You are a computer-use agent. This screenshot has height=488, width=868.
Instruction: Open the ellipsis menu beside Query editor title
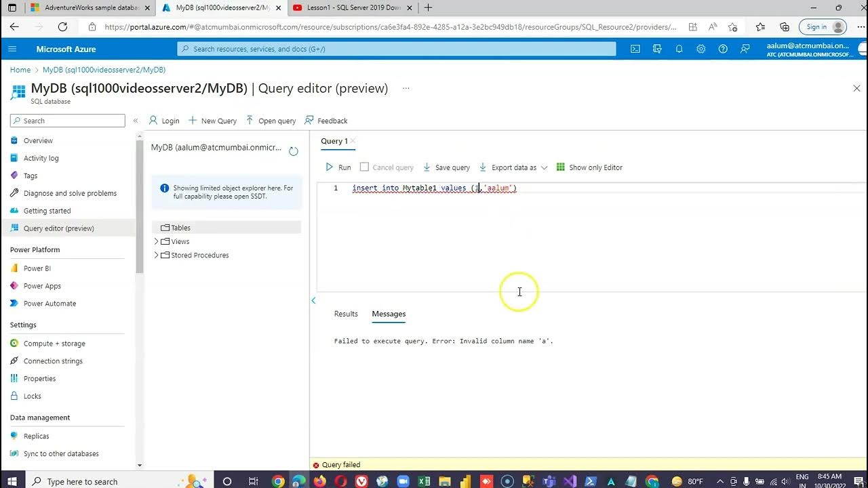coord(406,88)
